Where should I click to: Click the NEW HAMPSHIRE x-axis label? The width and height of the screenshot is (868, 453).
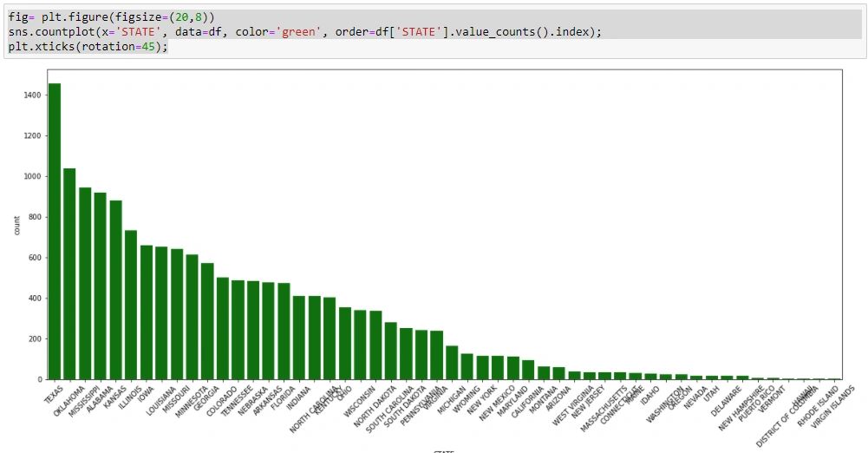tap(741, 408)
